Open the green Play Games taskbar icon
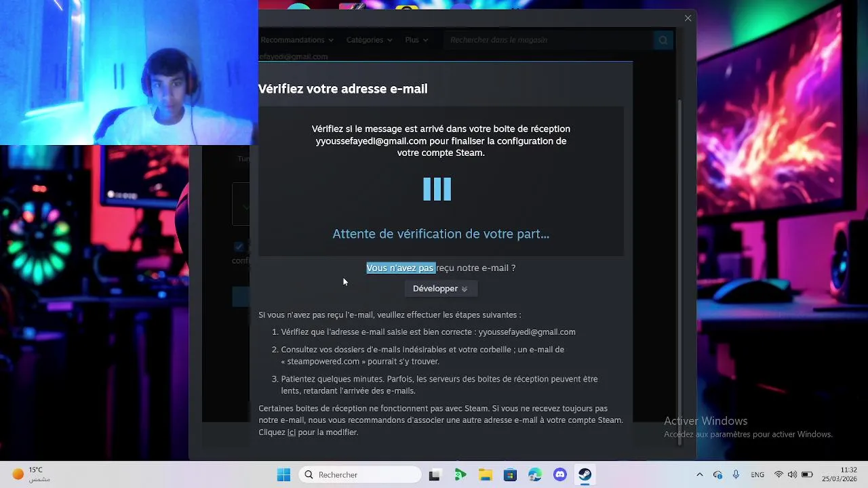The width and height of the screenshot is (868, 488). click(460, 474)
